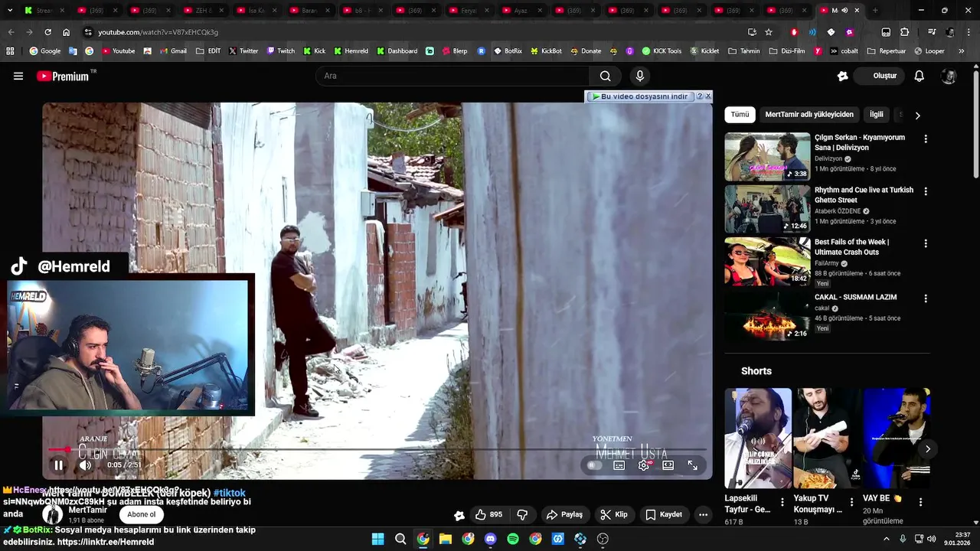Open the Dashboard bookmark

click(x=397, y=51)
